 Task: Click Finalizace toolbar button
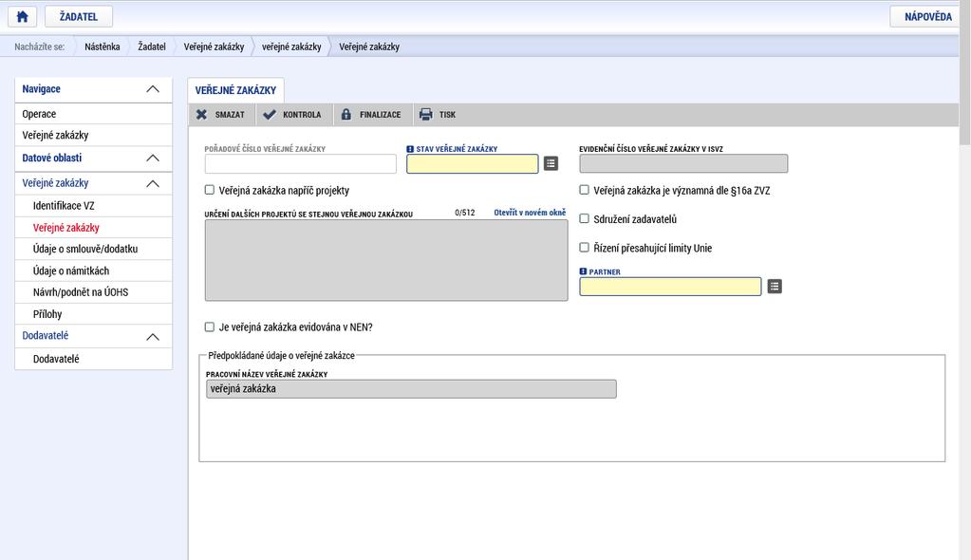pos(371,115)
